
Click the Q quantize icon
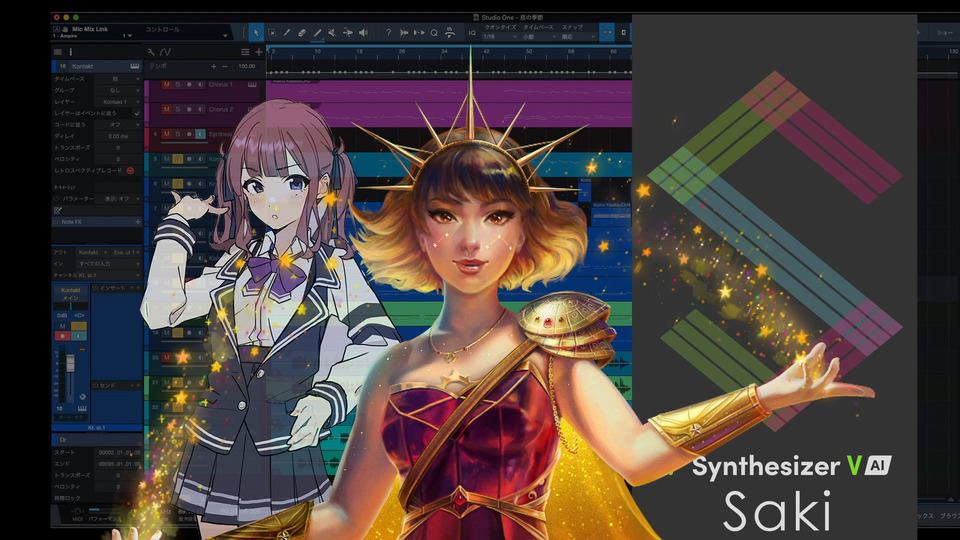pyautogui.click(x=434, y=33)
